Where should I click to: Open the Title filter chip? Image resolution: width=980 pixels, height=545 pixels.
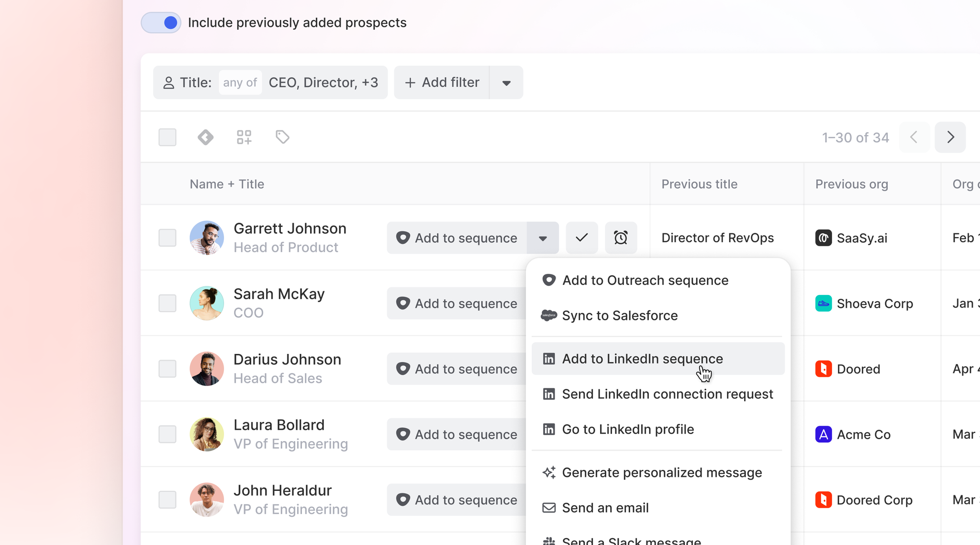click(x=270, y=83)
